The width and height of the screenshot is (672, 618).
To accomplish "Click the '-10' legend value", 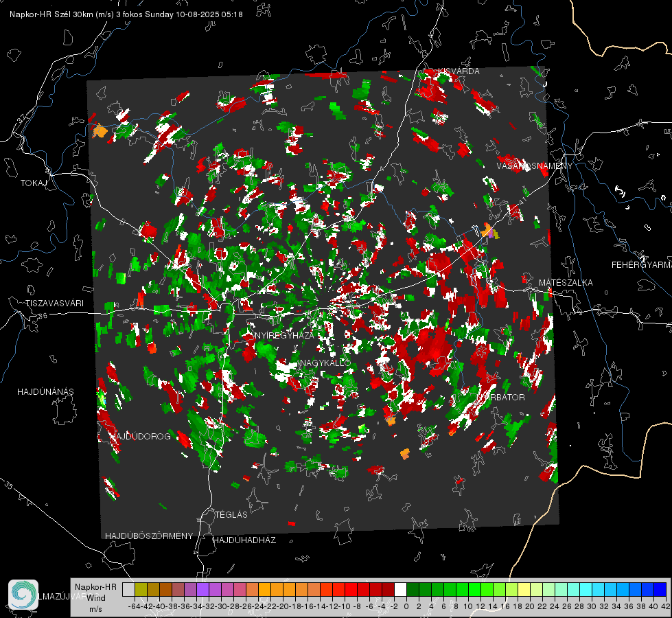I will point(345,606).
